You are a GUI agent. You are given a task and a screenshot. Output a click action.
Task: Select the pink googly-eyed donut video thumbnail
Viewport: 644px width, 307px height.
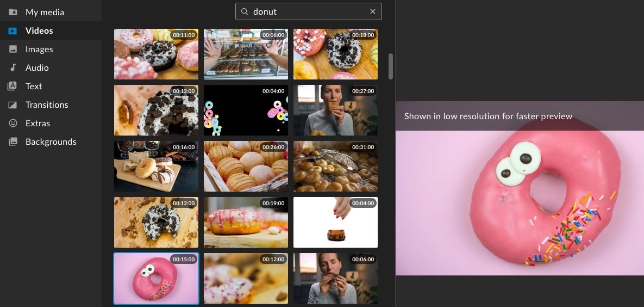pyautogui.click(x=156, y=278)
